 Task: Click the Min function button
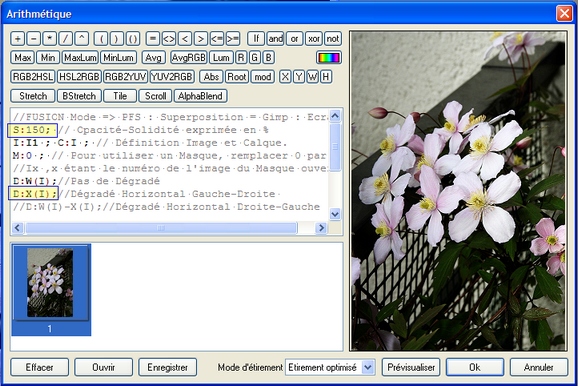click(48, 58)
